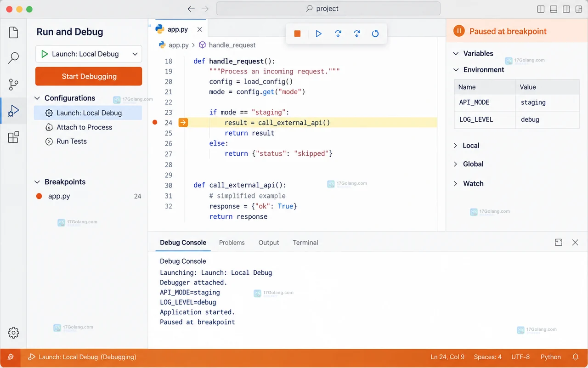Screen dimensions: 588x368
Task: Click the pause icon beside Paused at breakpoint
Action: point(459,31)
